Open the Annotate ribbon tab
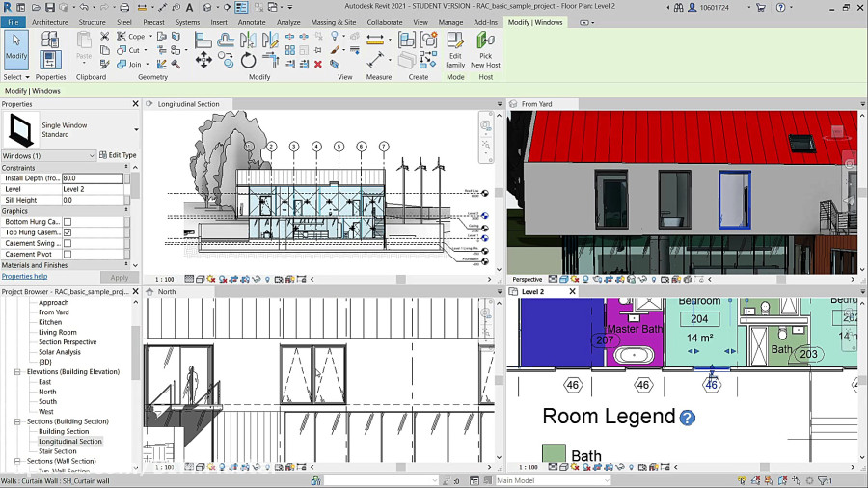868x488 pixels. pos(252,22)
